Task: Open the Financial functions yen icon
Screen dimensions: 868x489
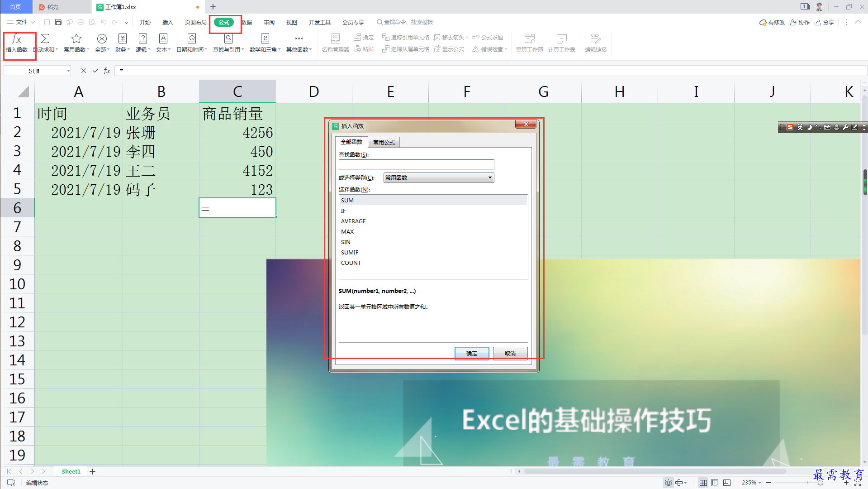Action: pyautogui.click(x=123, y=43)
